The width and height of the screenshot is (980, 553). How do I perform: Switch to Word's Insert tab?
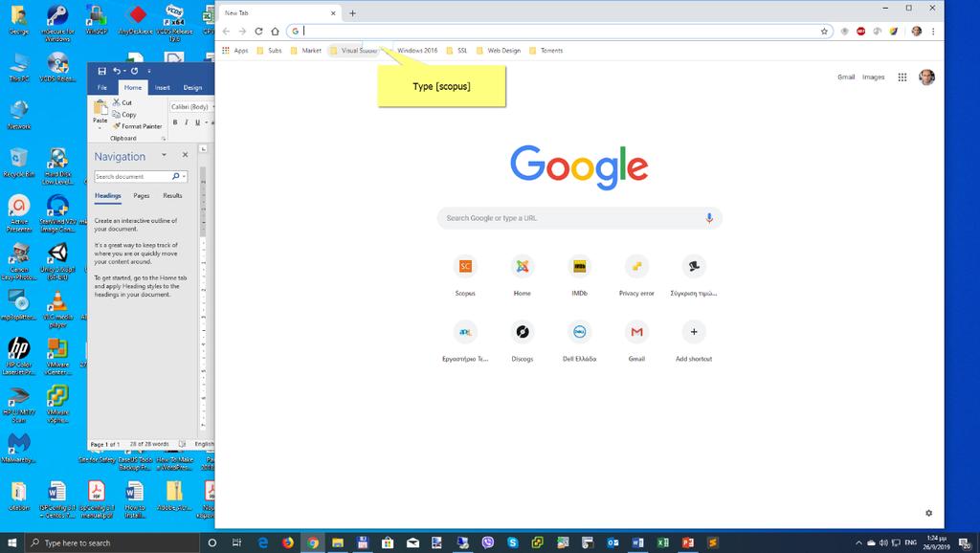[x=163, y=87]
